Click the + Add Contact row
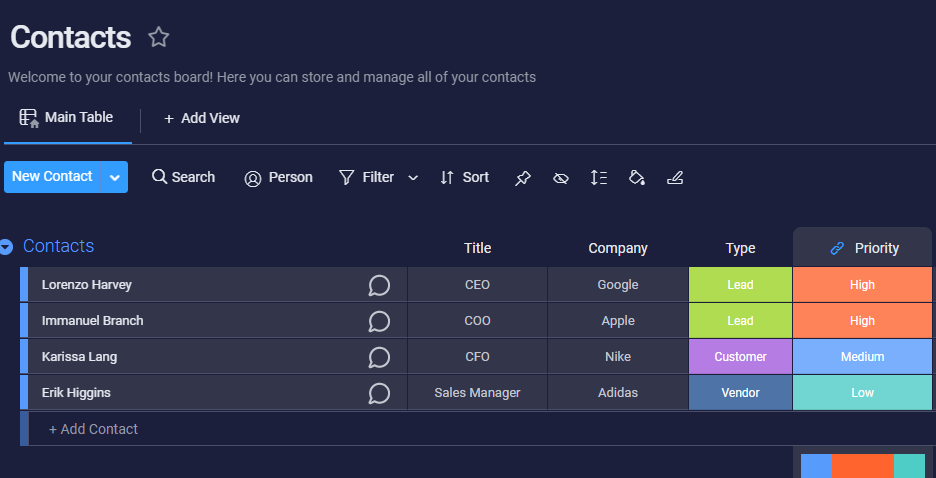The height and width of the screenshot is (478, 936). [478, 428]
